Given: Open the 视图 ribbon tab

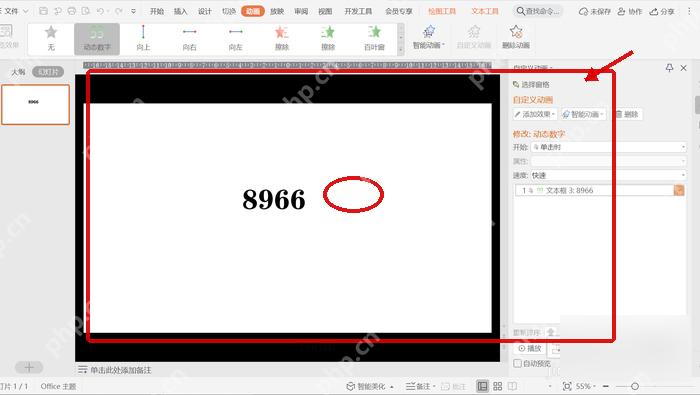Looking at the screenshot, I should 325,11.
